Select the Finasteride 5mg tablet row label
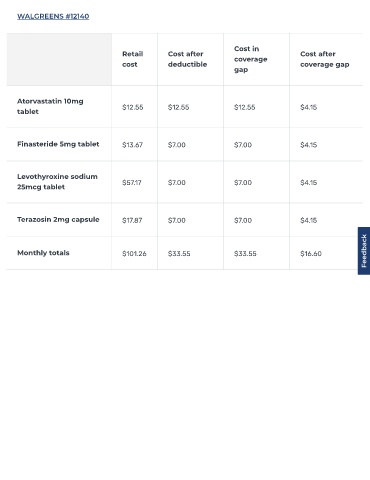The width and height of the screenshot is (370, 480). pos(58,144)
